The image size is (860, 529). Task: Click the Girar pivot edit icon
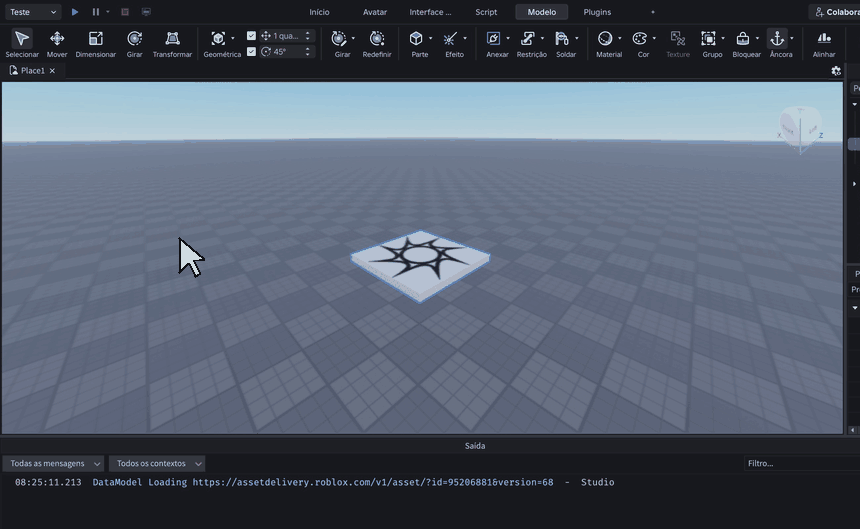coord(339,38)
